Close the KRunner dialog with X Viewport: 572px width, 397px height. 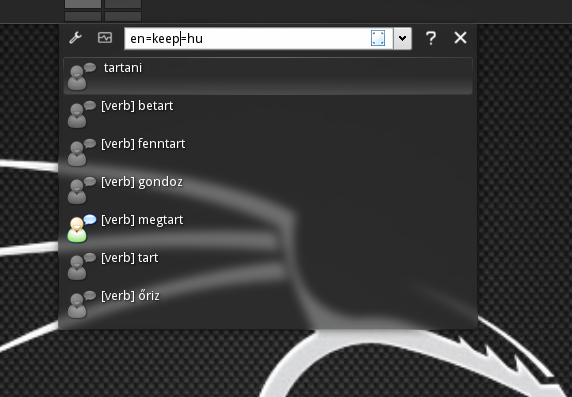click(x=460, y=38)
